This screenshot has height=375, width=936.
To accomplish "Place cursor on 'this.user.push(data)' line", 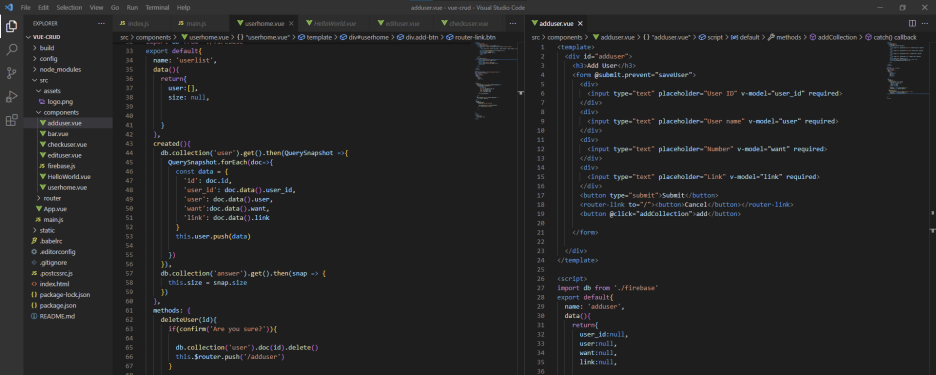I will coord(213,236).
